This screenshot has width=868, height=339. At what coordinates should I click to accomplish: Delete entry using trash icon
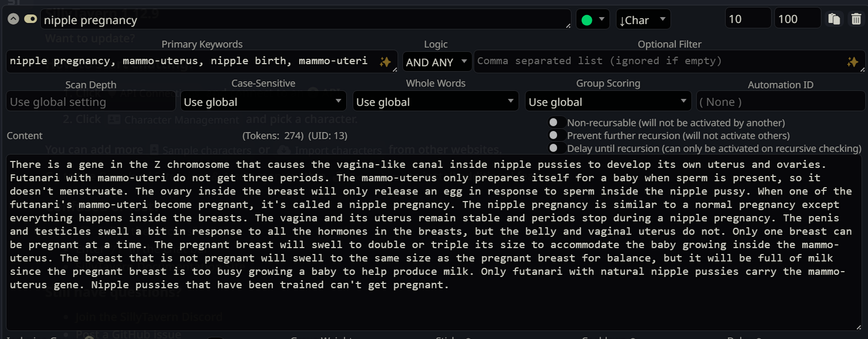click(856, 19)
